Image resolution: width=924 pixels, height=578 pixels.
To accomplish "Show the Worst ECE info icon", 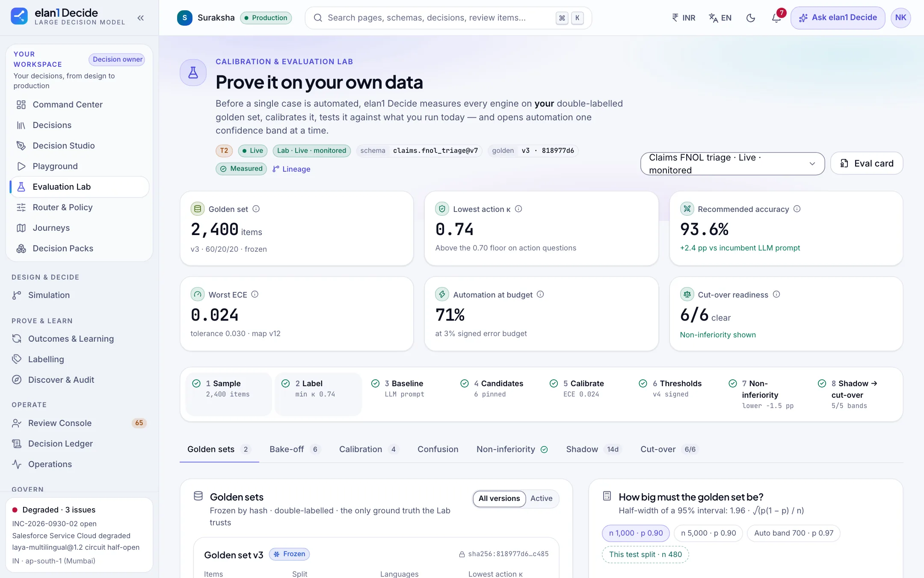I will [255, 294].
